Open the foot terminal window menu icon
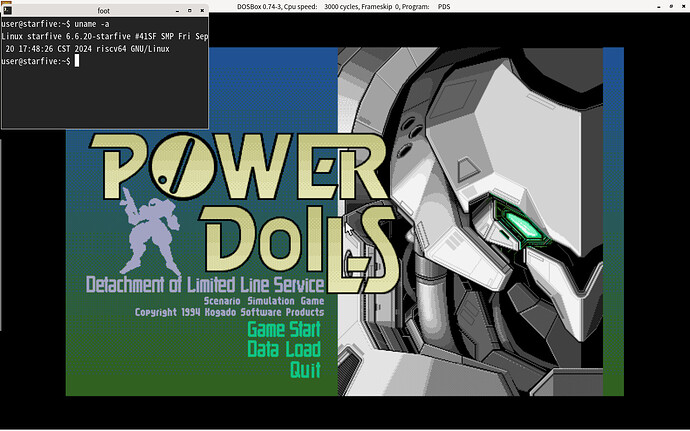The width and height of the screenshot is (690, 431). 7,10
